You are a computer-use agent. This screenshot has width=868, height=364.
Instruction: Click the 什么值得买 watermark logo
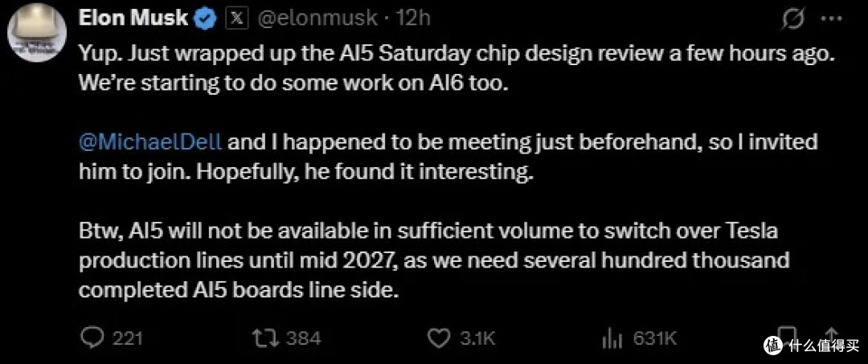(812, 346)
